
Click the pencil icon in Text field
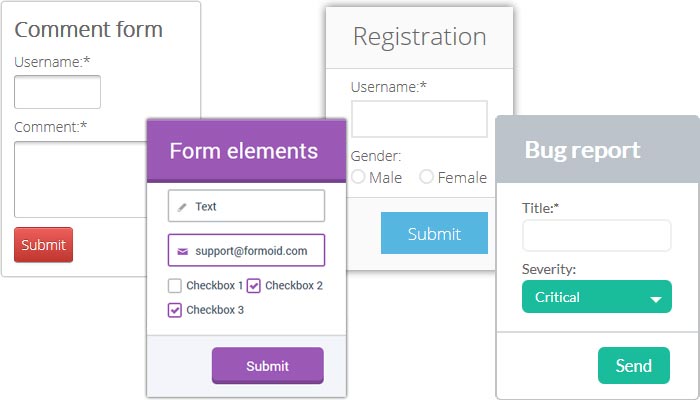[x=182, y=207]
